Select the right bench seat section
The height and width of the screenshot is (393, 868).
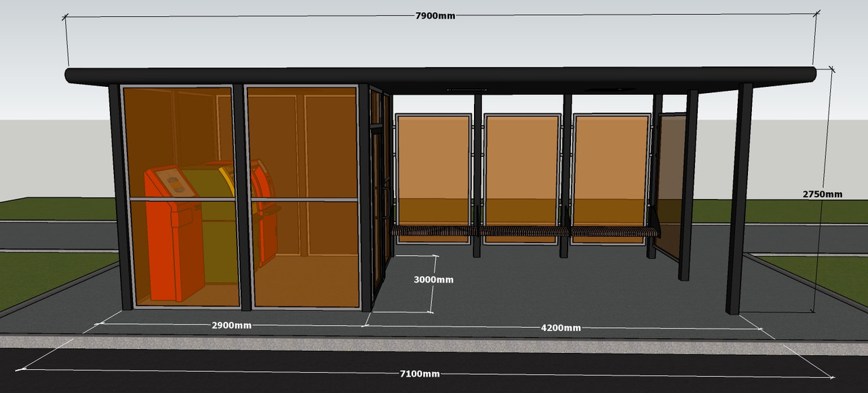pos(614,231)
